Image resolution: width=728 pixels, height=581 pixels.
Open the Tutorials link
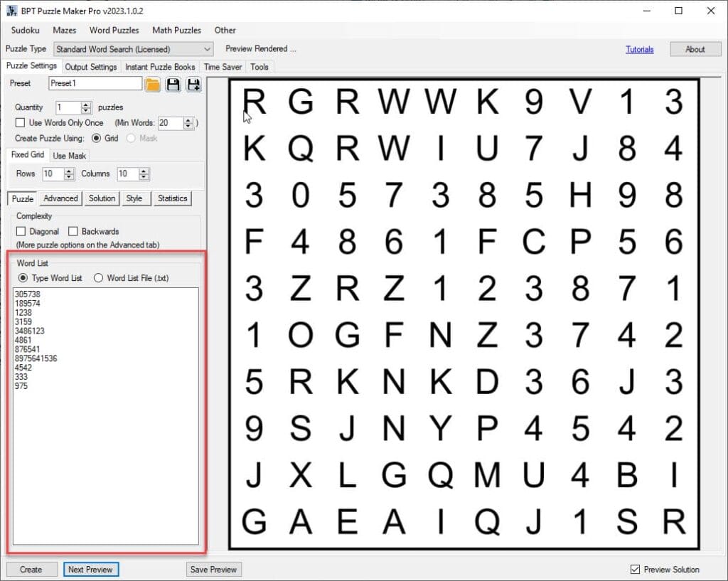639,50
